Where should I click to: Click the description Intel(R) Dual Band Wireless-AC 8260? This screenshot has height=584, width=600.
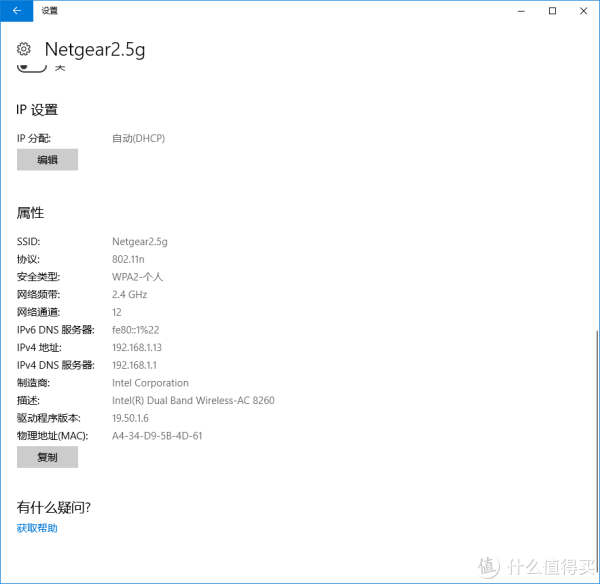click(x=193, y=401)
